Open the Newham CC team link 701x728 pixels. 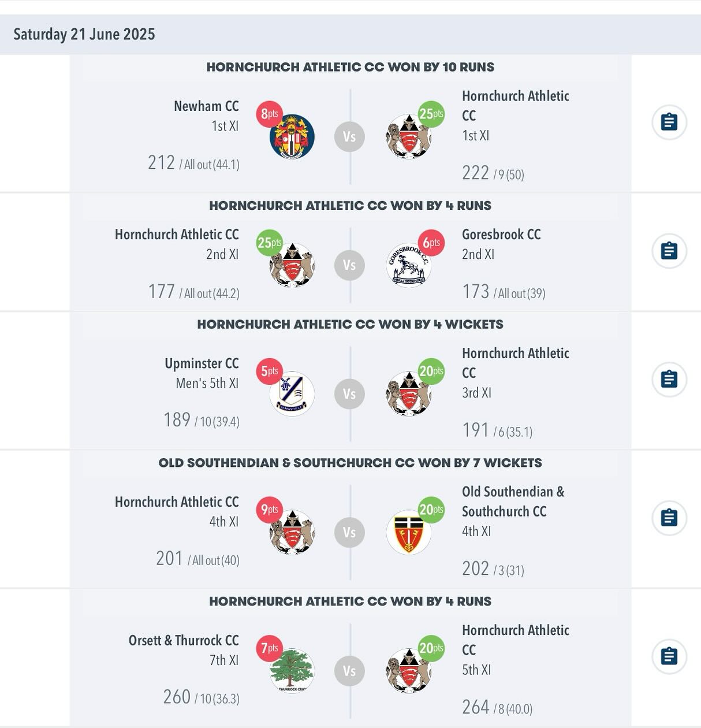click(206, 106)
